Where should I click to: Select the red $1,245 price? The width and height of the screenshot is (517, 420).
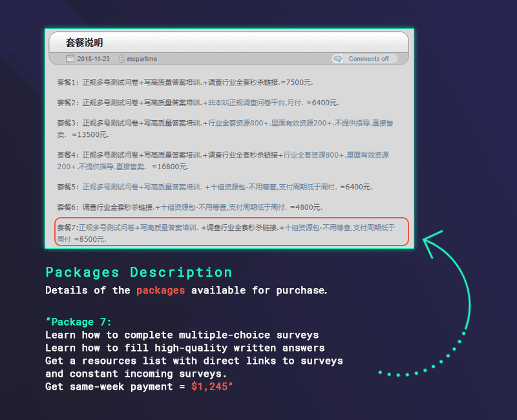click(x=210, y=386)
